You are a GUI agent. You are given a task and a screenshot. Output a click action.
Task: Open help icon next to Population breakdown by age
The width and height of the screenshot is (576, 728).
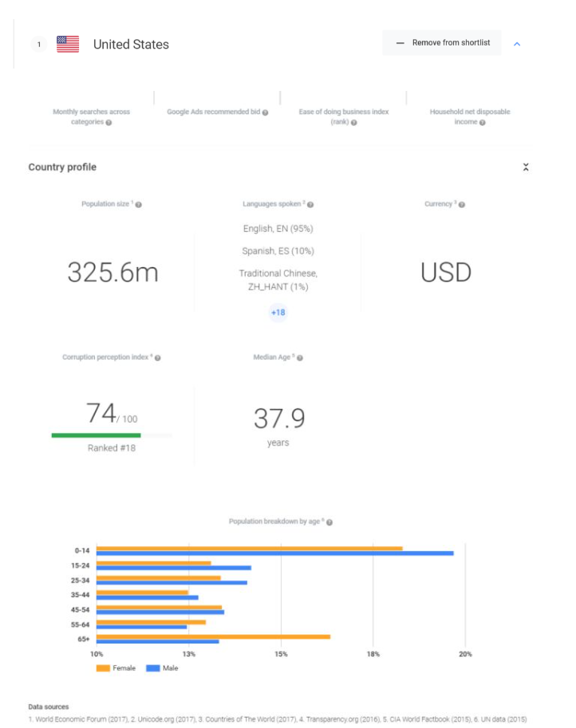[329, 522]
